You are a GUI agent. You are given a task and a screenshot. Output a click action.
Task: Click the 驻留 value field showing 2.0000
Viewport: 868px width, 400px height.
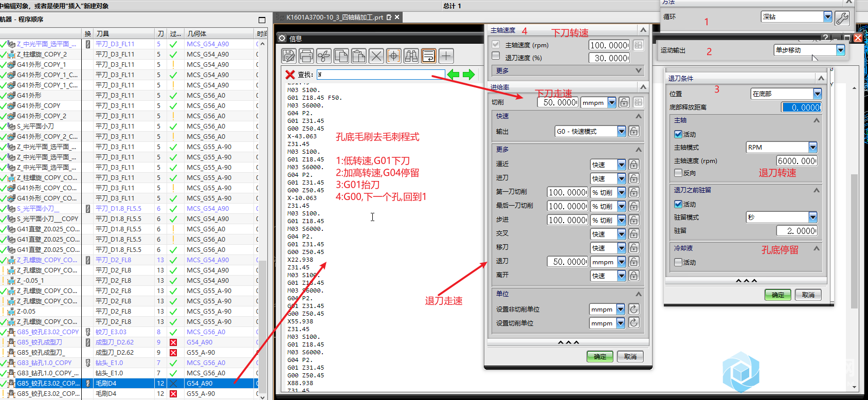797,231
